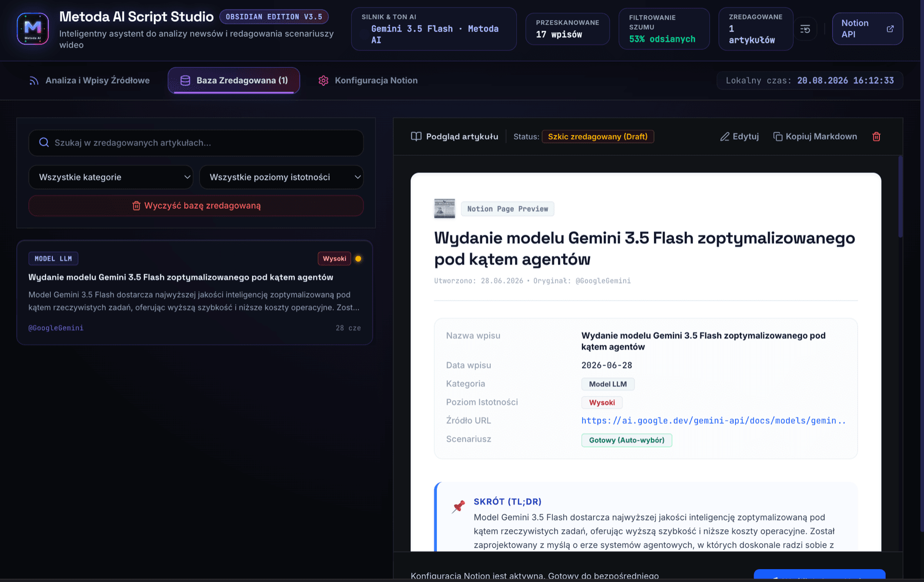The image size is (924, 582).
Task: Click the Model LLM category chip in preview
Action: (x=608, y=384)
